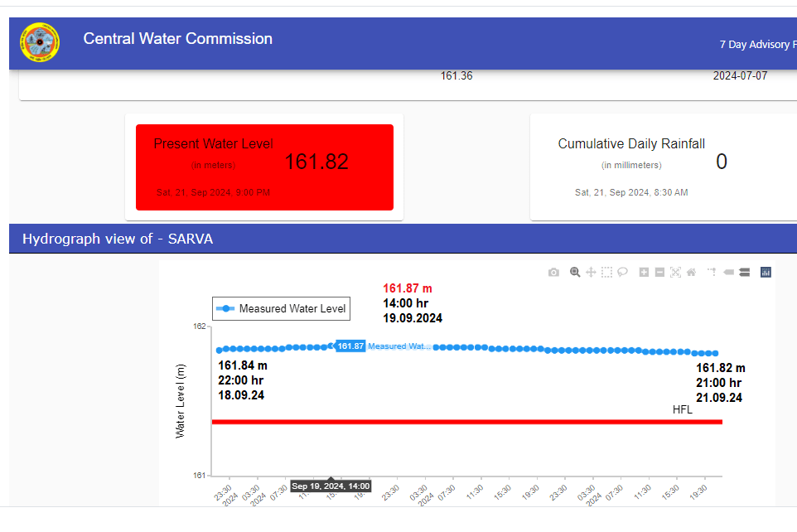The width and height of the screenshot is (797, 532).
Task: Toggle spike lines on the chart
Action: (712, 273)
